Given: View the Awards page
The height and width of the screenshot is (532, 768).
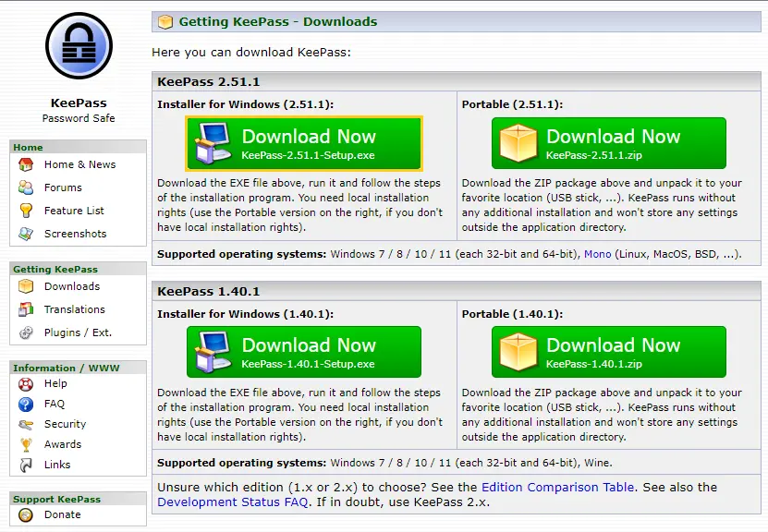Looking at the screenshot, I should pos(63,444).
